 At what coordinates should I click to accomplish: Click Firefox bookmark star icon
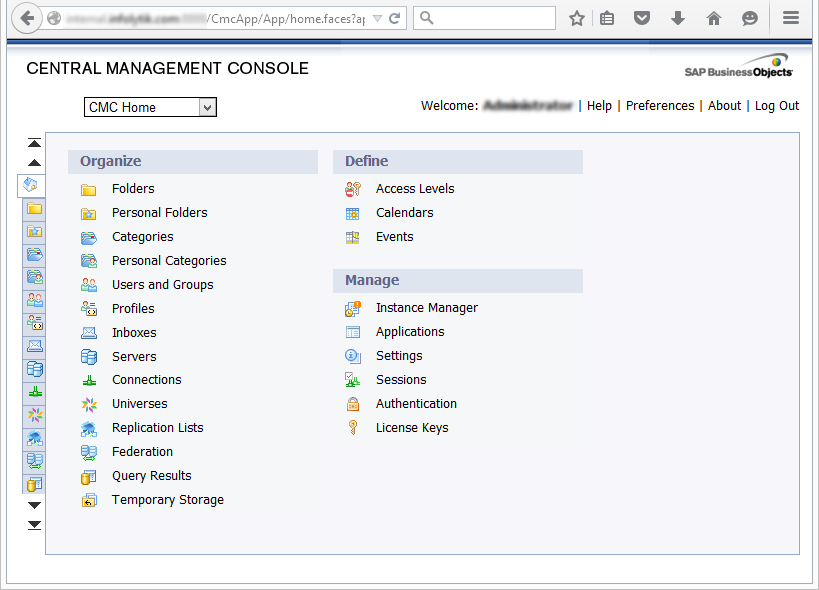tap(577, 18)
